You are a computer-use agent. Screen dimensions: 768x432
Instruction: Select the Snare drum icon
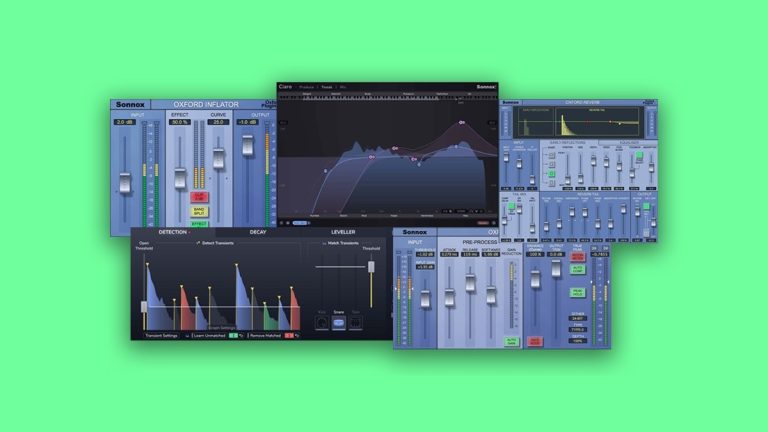(339, 323)
